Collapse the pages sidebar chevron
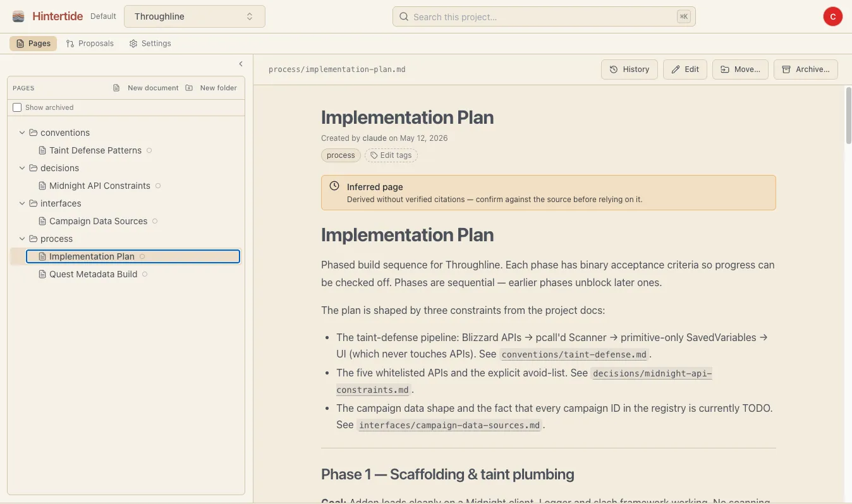The width and height of the screenshot is (852, 504). pos(241,64)
